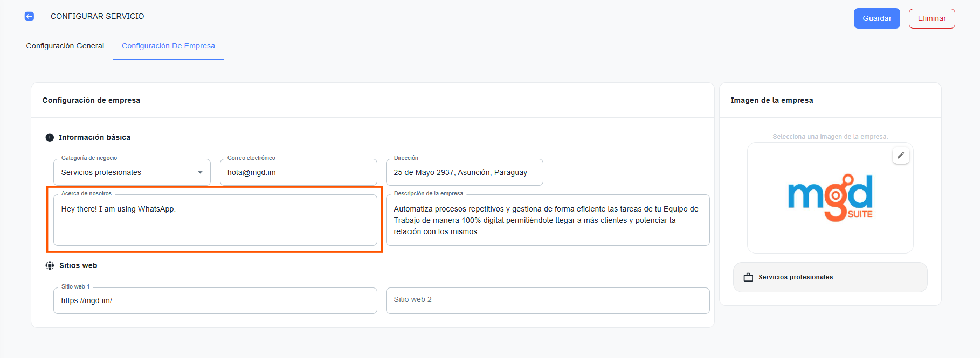Expand the Categoría de negocio dropdown arrow
The width and height of the screenshot is (980, 358).
pos(200,172)
